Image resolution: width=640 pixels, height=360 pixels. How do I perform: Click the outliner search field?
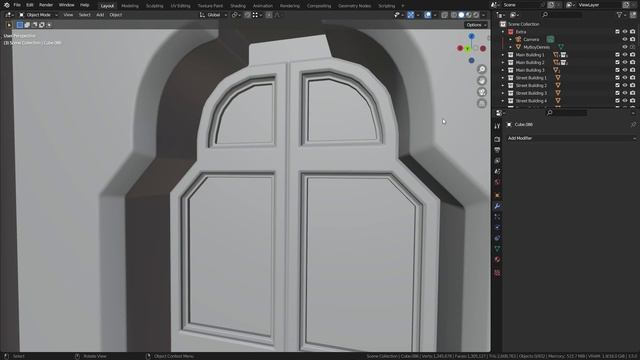[x=562, y=15]
